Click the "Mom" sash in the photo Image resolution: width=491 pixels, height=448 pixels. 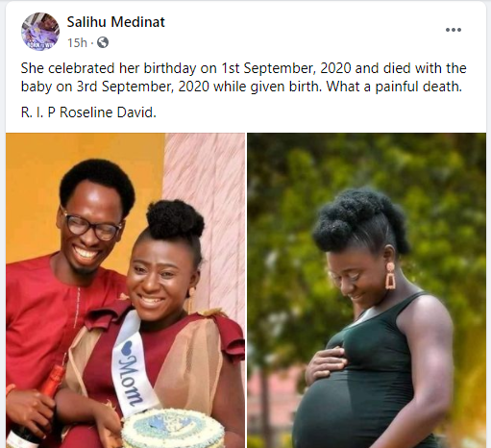coord(132,365)
